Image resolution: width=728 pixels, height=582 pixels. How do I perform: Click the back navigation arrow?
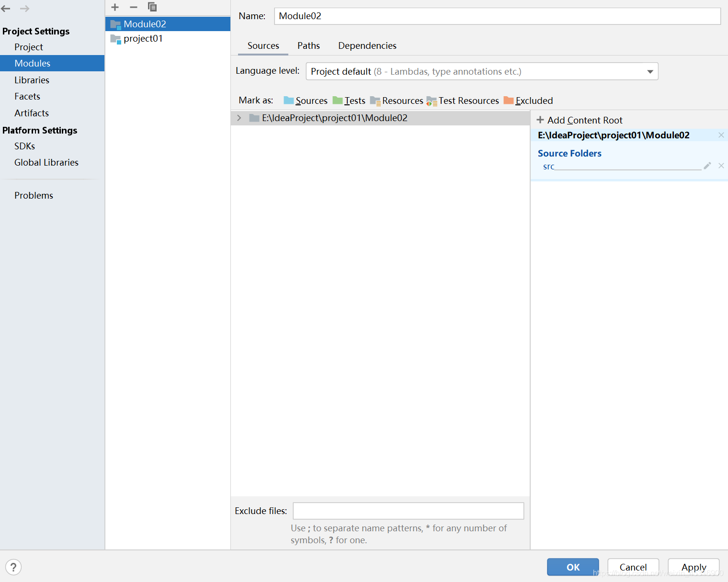click(x=6, y=9)
